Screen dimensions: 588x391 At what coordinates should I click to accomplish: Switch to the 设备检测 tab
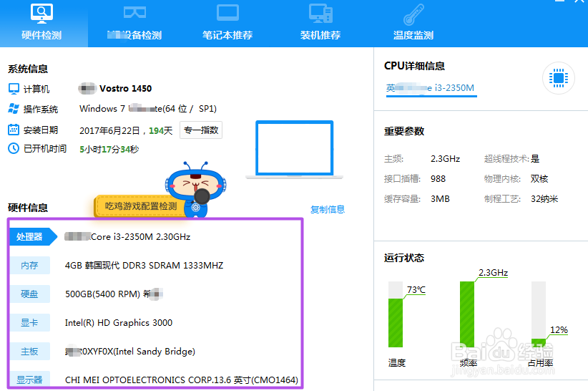[134, 23]
